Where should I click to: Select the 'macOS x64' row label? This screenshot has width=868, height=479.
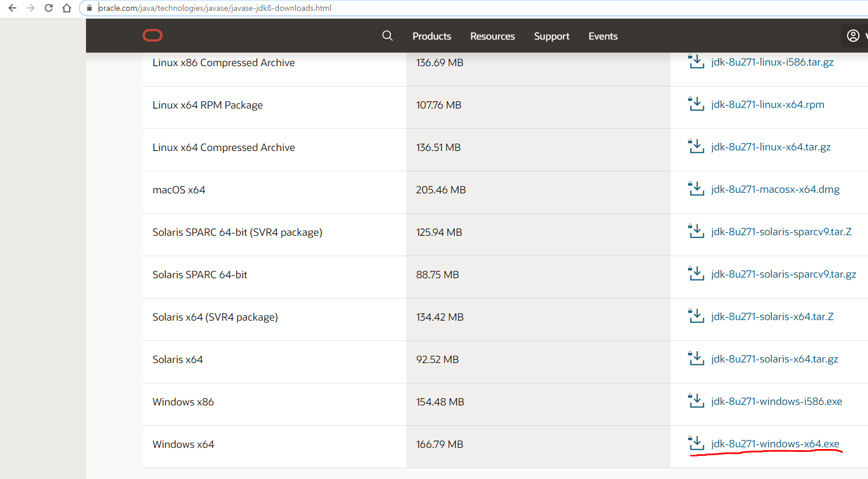tap(179, 190)
